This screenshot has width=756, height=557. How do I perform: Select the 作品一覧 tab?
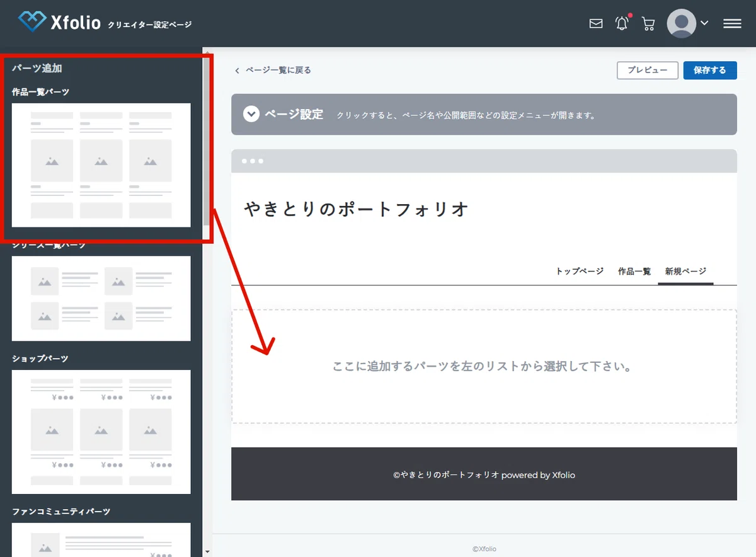[634, 271]
